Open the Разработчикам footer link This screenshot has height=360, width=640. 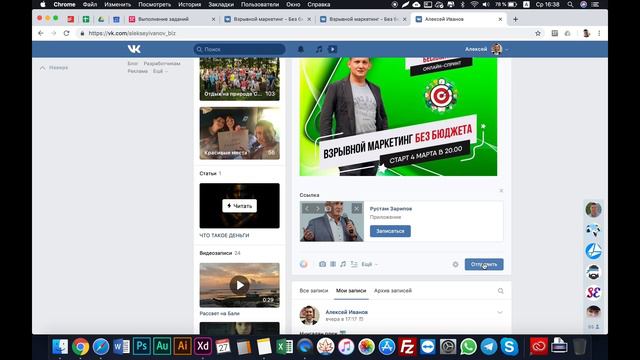(162, 64)
